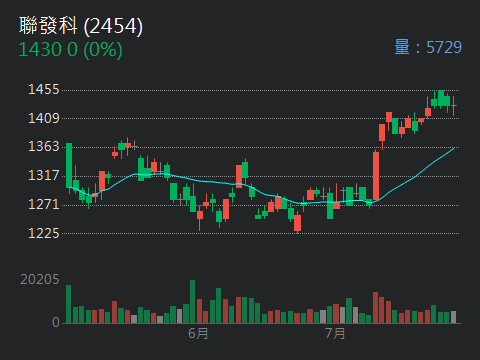Viewport: 480px width, 360px height.
Task: Click the final gray doji candlestick at right
Action: click(x=453, y=106)
